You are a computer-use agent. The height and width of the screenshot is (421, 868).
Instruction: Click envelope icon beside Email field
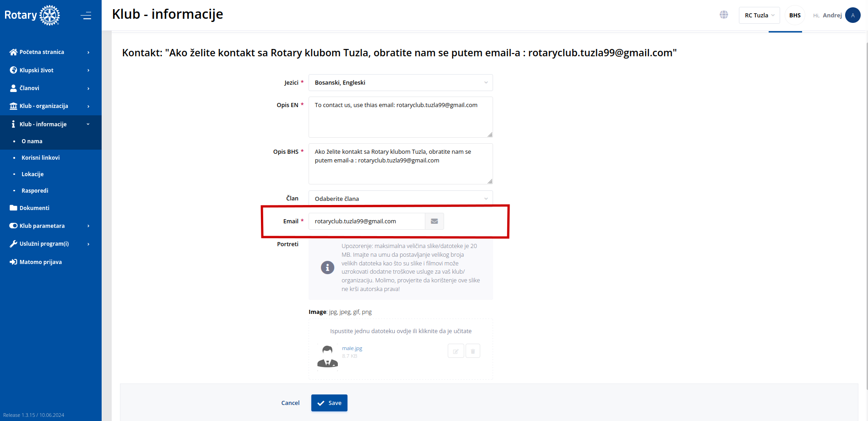click(434, 221)
